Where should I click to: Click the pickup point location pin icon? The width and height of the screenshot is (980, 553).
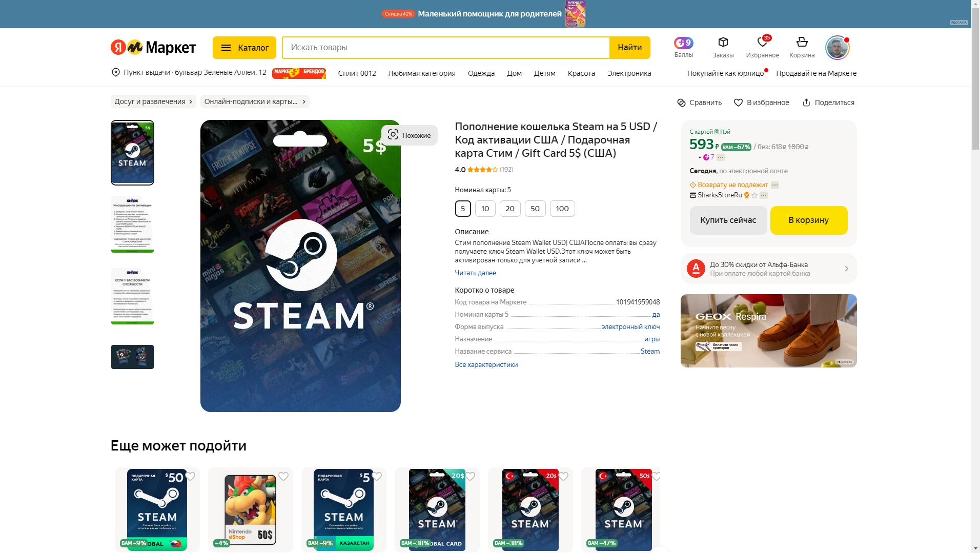(x=116, y=72)
